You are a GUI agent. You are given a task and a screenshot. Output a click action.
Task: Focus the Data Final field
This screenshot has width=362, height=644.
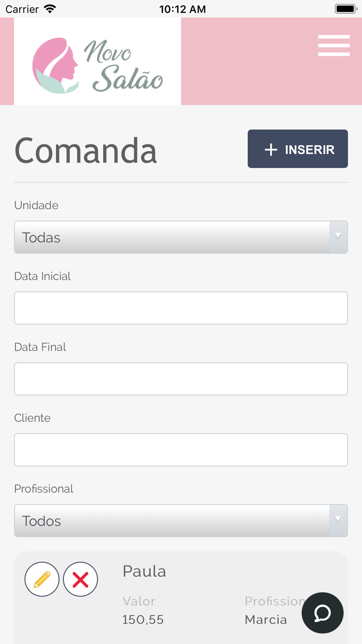tap(181, 379)
